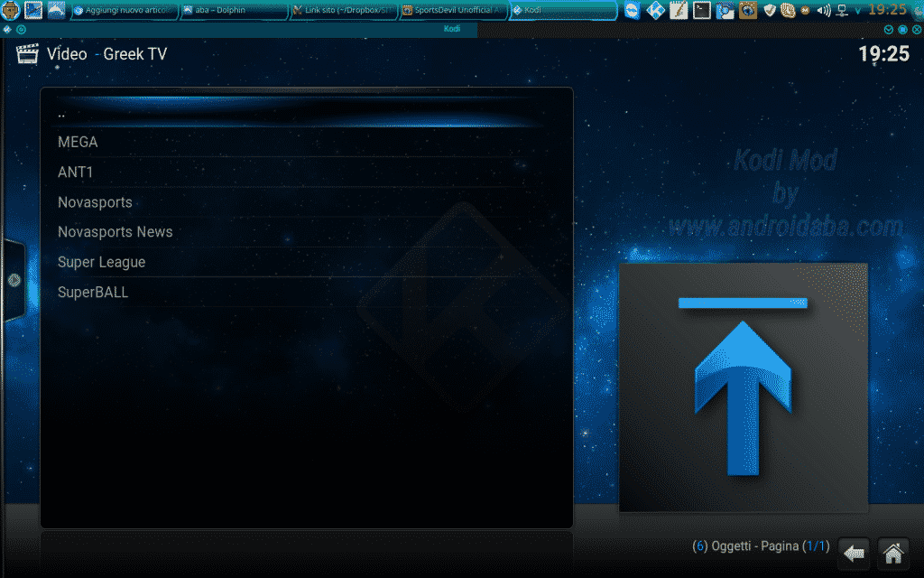Click the shield checkmark tray icon
Image resolution: width=924 pixels, height=578 pixels.
click(x=770, y=10)
